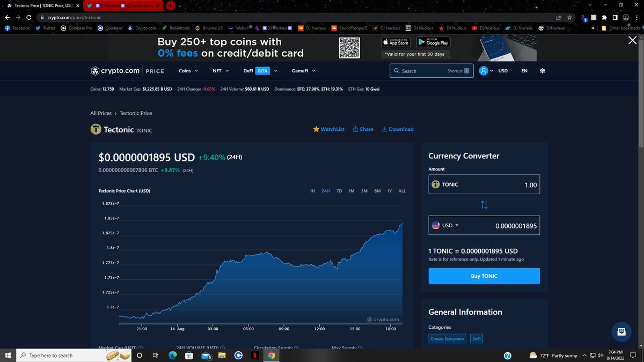Expand the GameFi menu

point(303,71)
